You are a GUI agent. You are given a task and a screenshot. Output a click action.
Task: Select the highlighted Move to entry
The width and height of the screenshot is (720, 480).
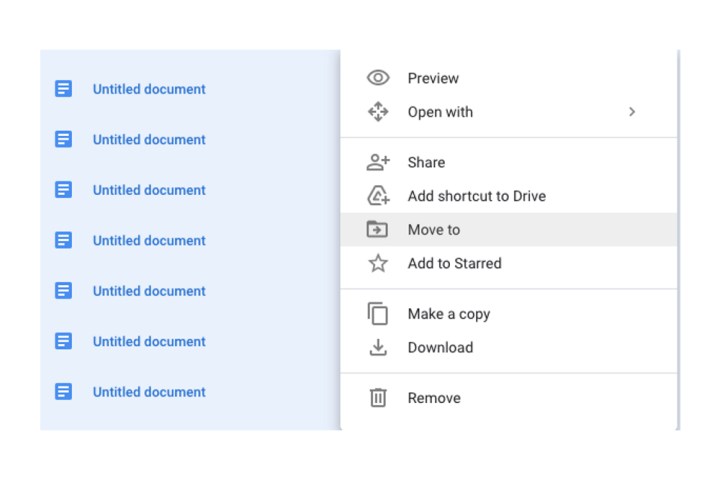tap(509, 230)
